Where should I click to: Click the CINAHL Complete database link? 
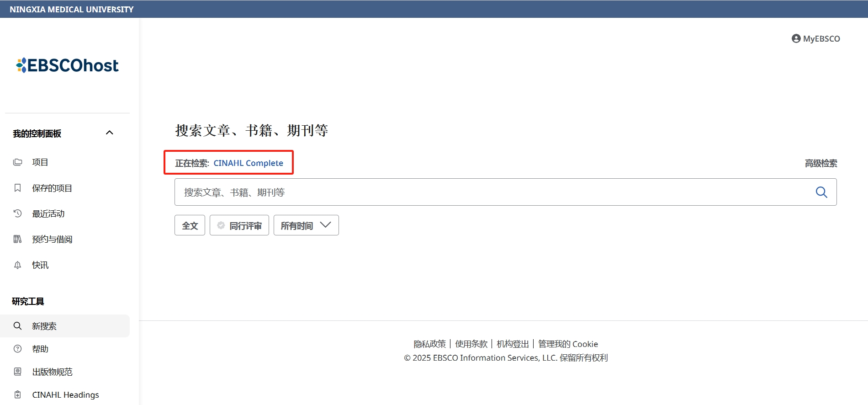[x=248, y=163]
